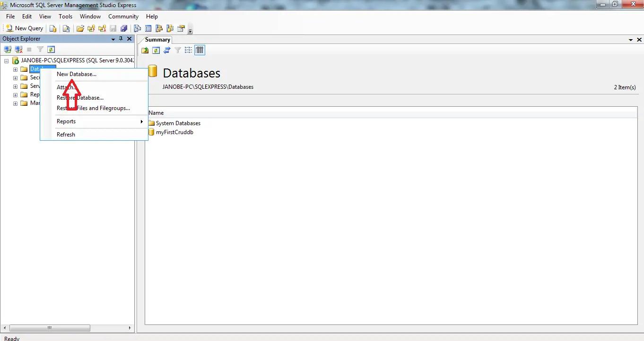Viewport: 644px width, 341px height.
Task: Choose Restore Database... from the context menu
Action: [x=94, y=98]
